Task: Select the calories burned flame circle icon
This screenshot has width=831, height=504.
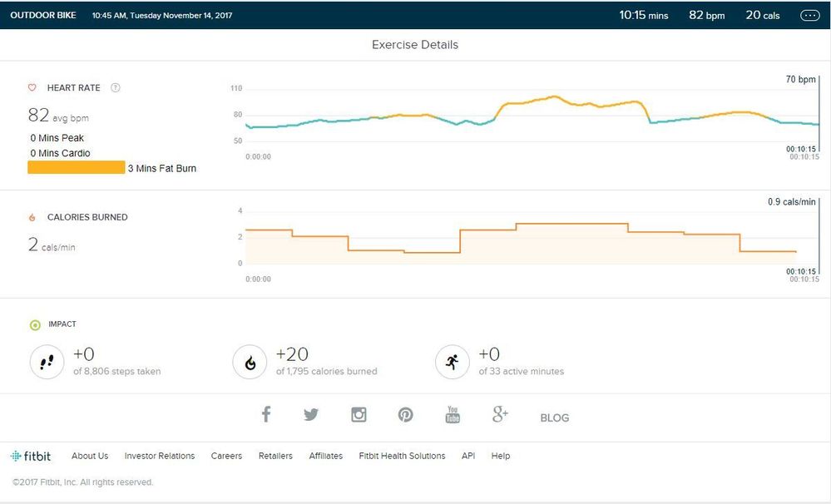Action: (x=250, y=362)
